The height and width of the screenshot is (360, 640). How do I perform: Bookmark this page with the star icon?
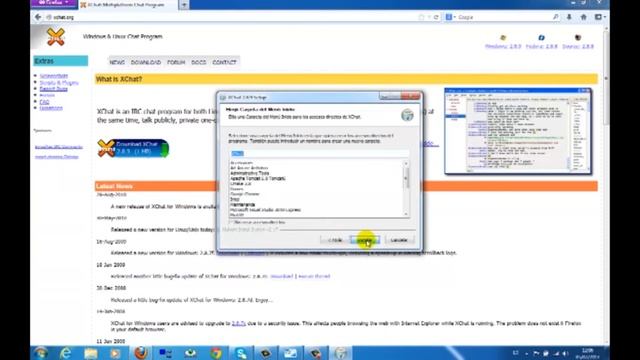[x=422, y=17]
